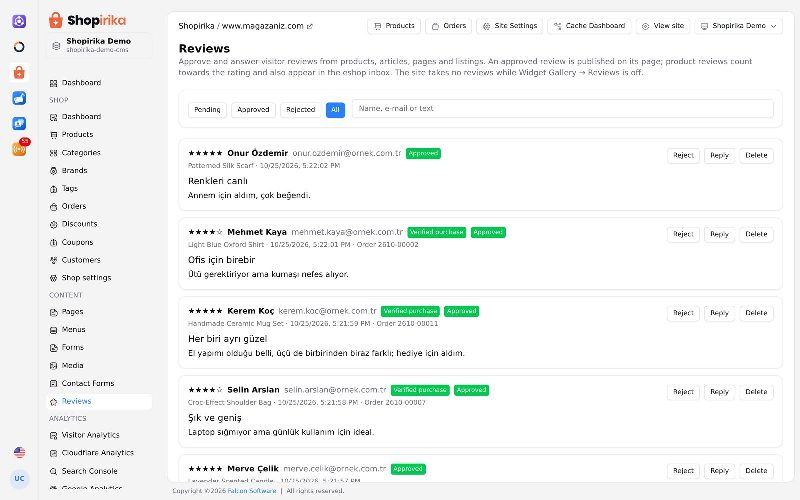The width and height of the screenshot is (800, 500).
Task: Open the Shopirika Demo site selector card
Action: (x=99, y=45)
